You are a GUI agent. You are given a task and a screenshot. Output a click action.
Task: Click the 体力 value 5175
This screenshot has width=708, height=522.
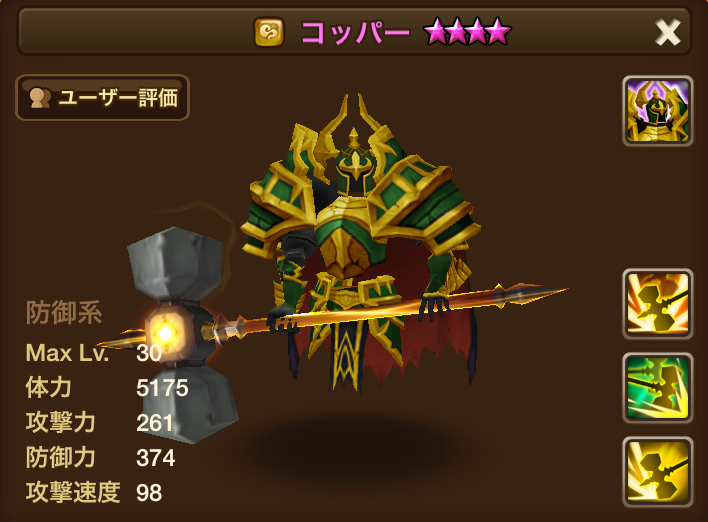click(162, 388)
